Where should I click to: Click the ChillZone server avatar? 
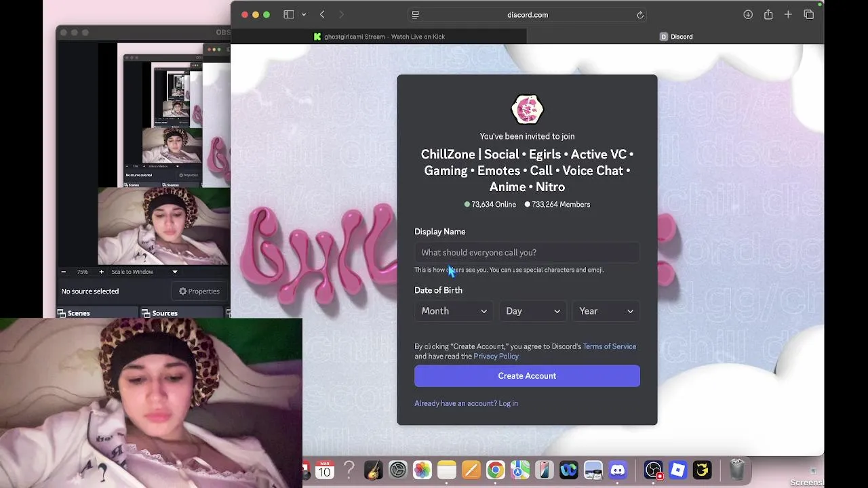coord(527,109)
